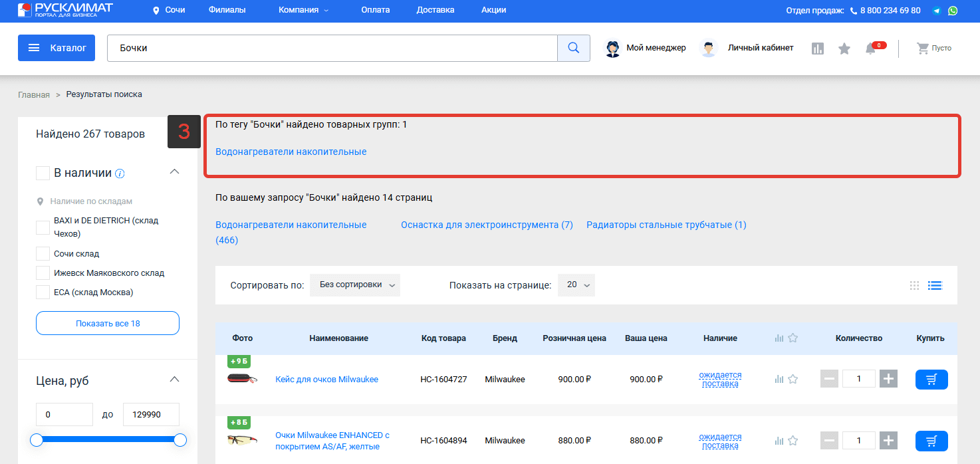The width and height of the screenshot is (980, 464).
Task: Add Очки Milwaukee ENHANCED to cart
Action: click(x=931, y=441)
